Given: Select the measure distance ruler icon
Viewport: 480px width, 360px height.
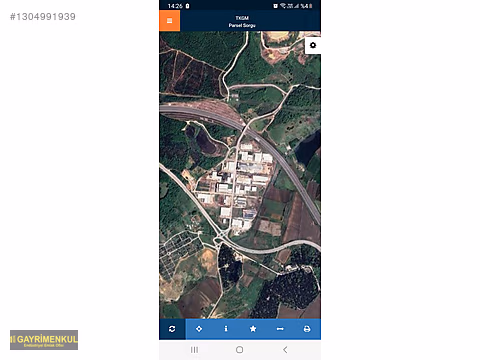Looking at the screenshot, I should point(280,329).
